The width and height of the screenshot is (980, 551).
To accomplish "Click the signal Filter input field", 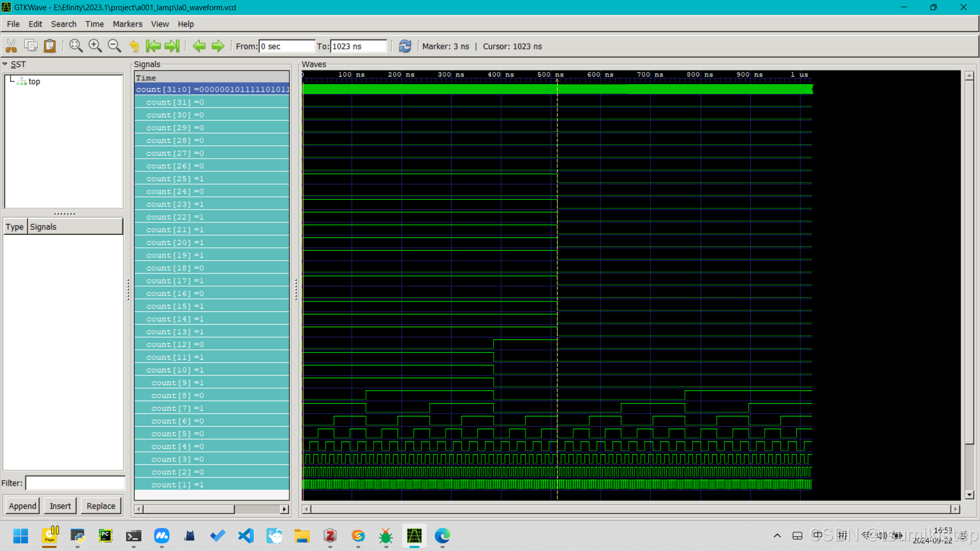I will [75, 483].
